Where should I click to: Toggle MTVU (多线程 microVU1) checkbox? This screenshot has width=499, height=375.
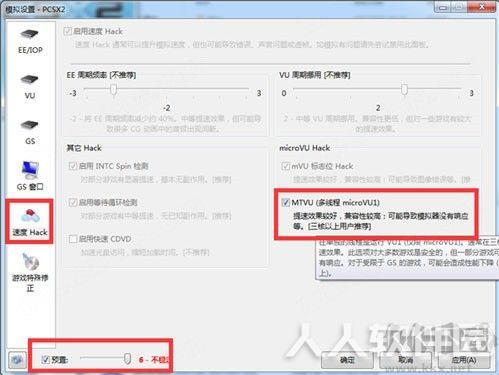285,202
